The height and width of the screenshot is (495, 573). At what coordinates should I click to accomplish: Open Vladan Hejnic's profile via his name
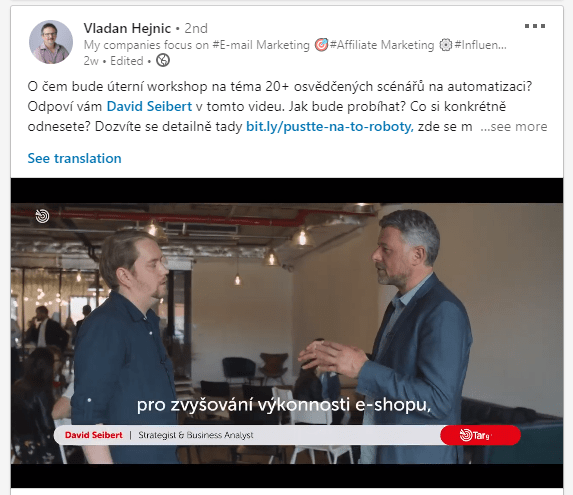coord(127,28)
